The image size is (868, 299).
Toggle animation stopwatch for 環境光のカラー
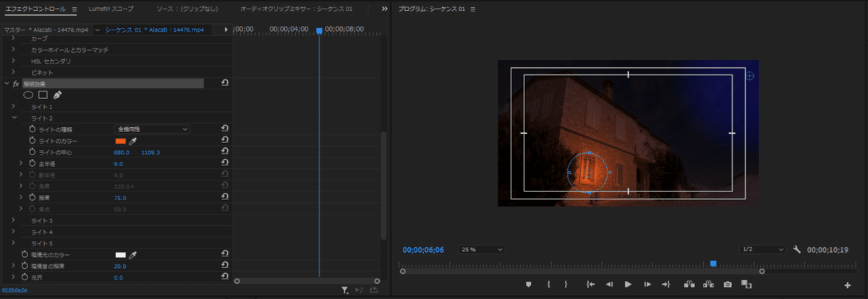coord(25,255)
